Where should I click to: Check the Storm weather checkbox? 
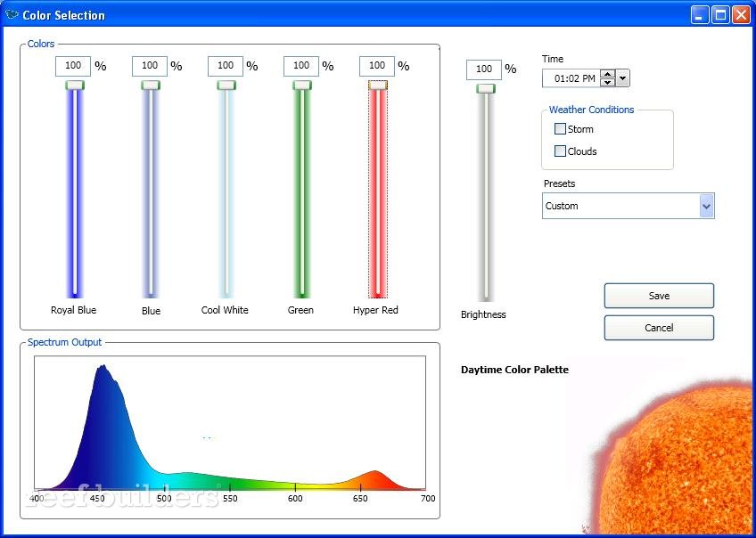560,129
